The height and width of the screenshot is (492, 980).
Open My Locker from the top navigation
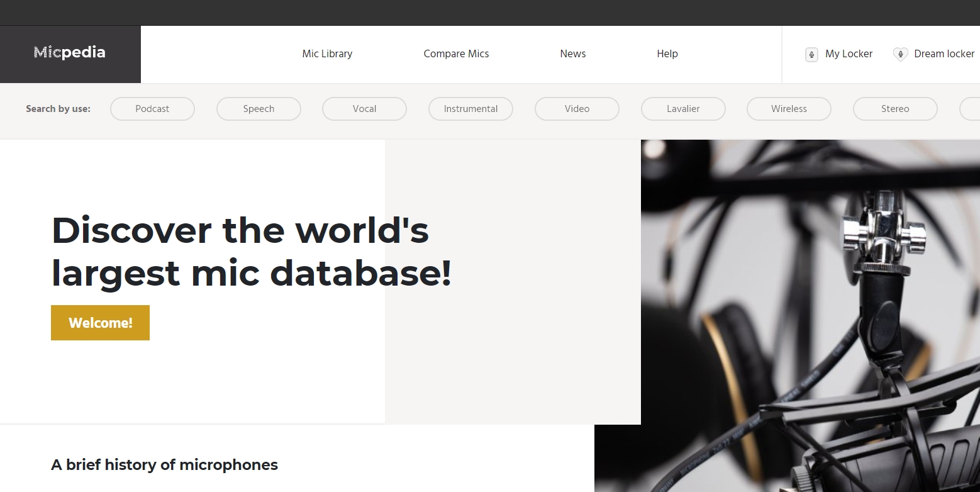pos(849,53)
